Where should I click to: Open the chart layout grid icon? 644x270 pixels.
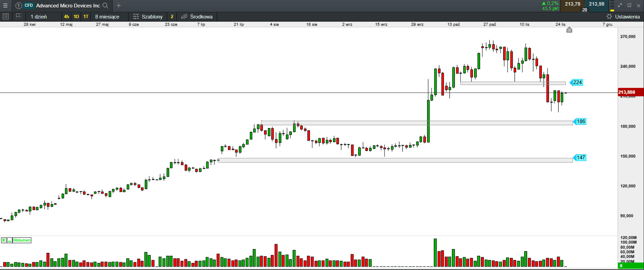pos(19,16)
